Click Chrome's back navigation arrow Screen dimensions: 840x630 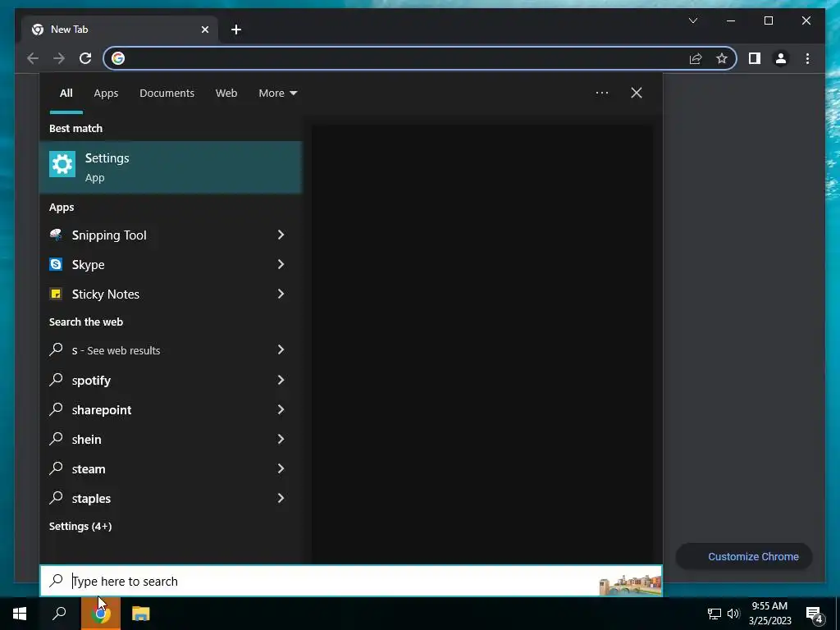(x=33, y=58)
